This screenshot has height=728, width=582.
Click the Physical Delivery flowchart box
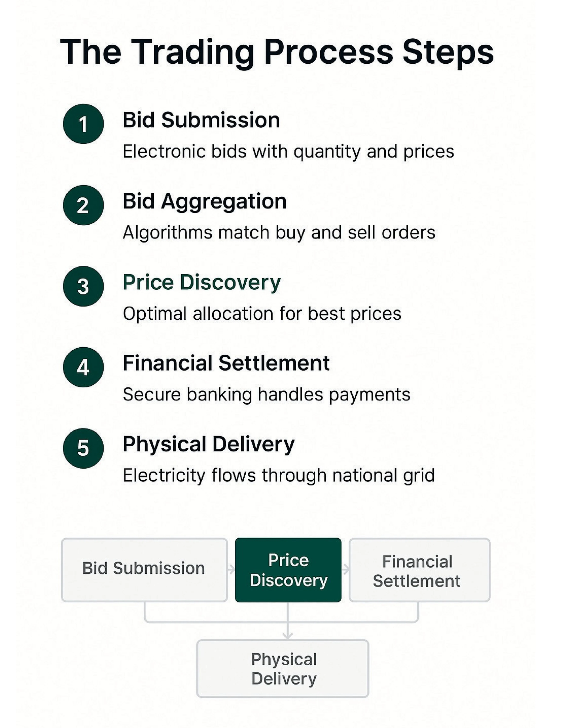coord(283,669)
